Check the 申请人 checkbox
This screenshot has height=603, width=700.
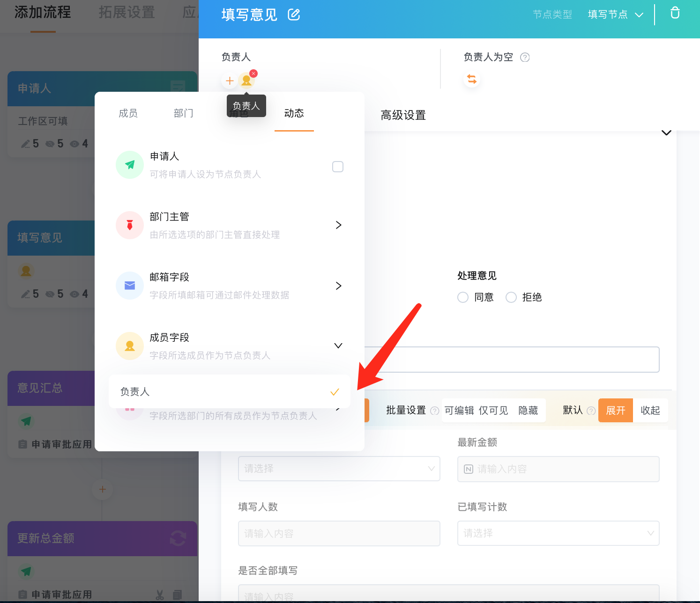[x=338, y=167]
